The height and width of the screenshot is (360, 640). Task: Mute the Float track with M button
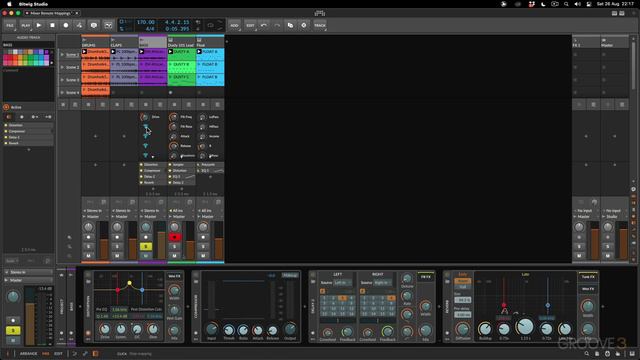click(x=203, y=256)
